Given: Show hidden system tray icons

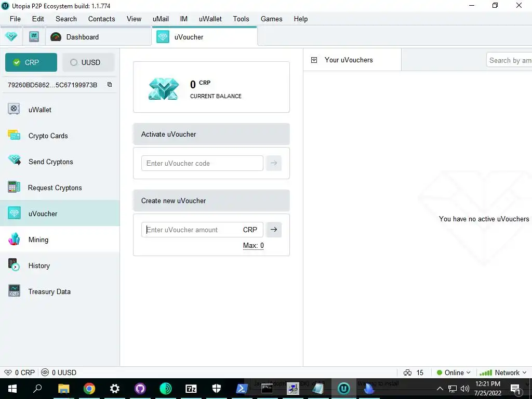Looking at the screenshot, I should pyautogui.click(x=440, y=389).
